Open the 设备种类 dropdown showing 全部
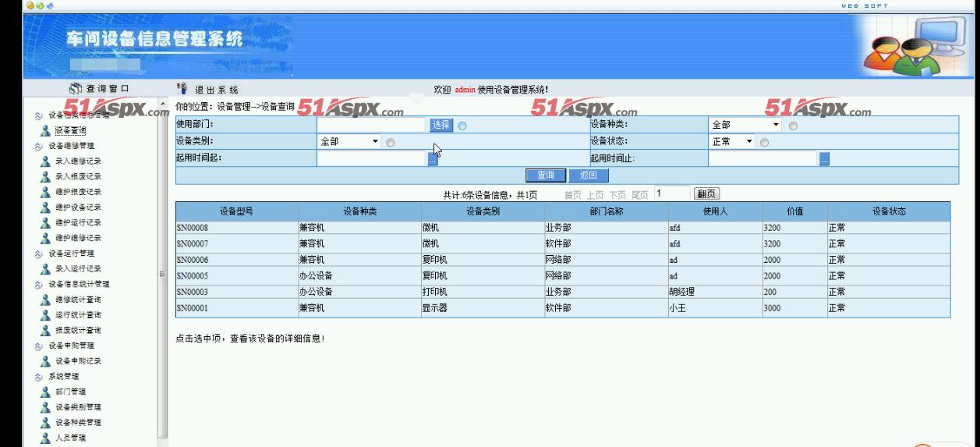Viewport: 980px width, 447px height. pyautogui.click(x=745, y=125)
